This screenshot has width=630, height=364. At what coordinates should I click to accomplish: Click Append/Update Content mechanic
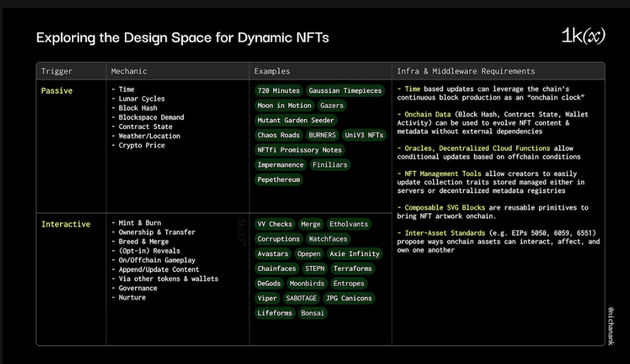(159, 270)
